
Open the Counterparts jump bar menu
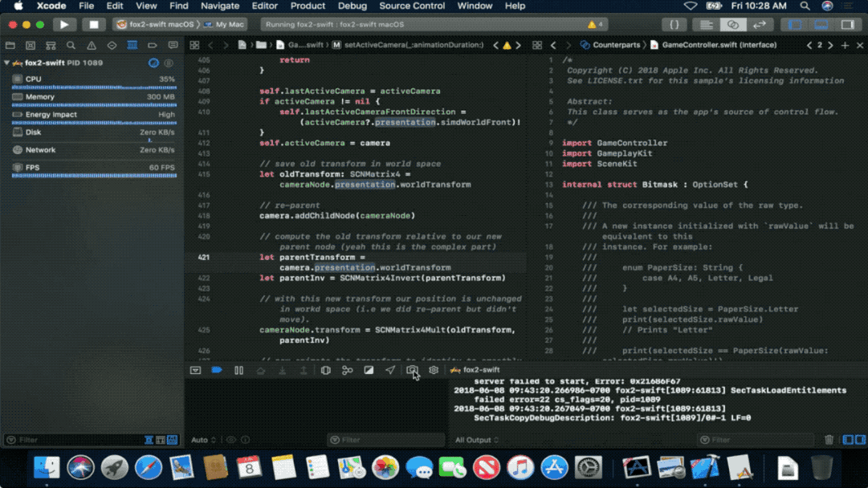610,45
